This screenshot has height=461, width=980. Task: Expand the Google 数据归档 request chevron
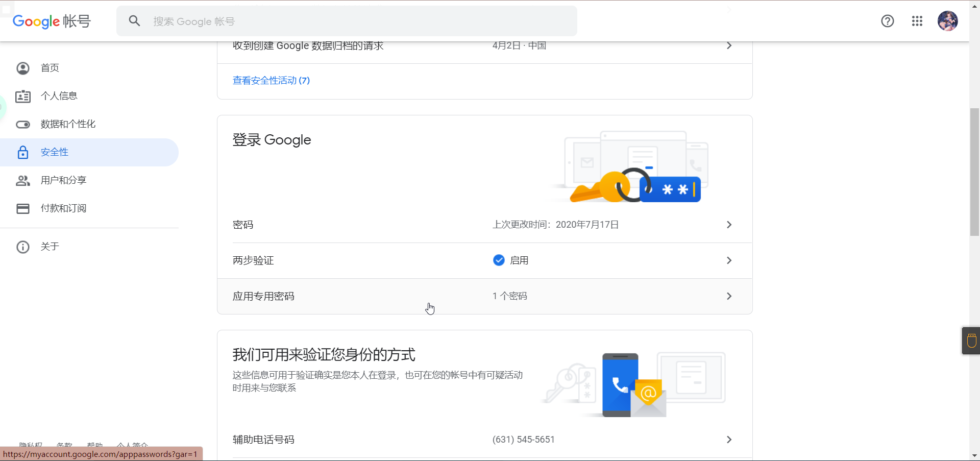pyautogui.click(x=729, y=45)
